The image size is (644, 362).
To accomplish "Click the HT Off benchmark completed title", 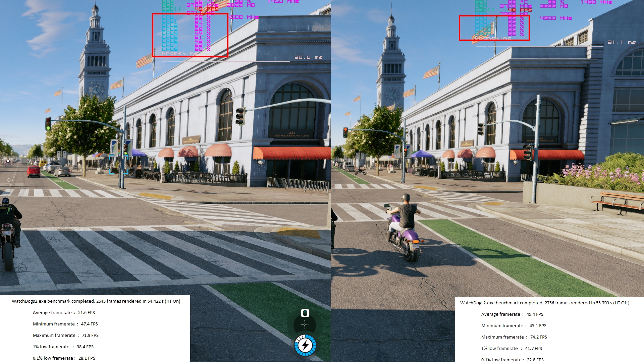I will pyautogui.click(x=544, y=303).
